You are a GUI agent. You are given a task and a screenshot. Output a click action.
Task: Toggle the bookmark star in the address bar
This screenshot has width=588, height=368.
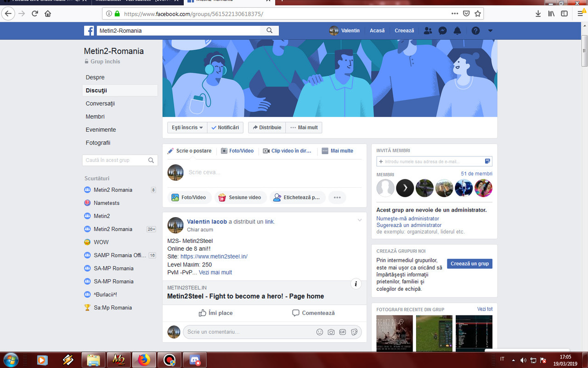tap(477, 13)
